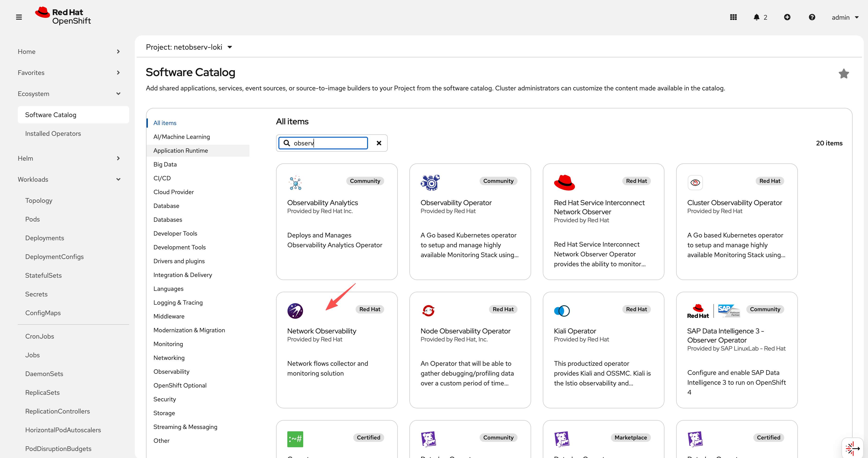Open Pods under Workloads
Image resolution: width=868 pixels, height=458 pixels.
[32, 219]
